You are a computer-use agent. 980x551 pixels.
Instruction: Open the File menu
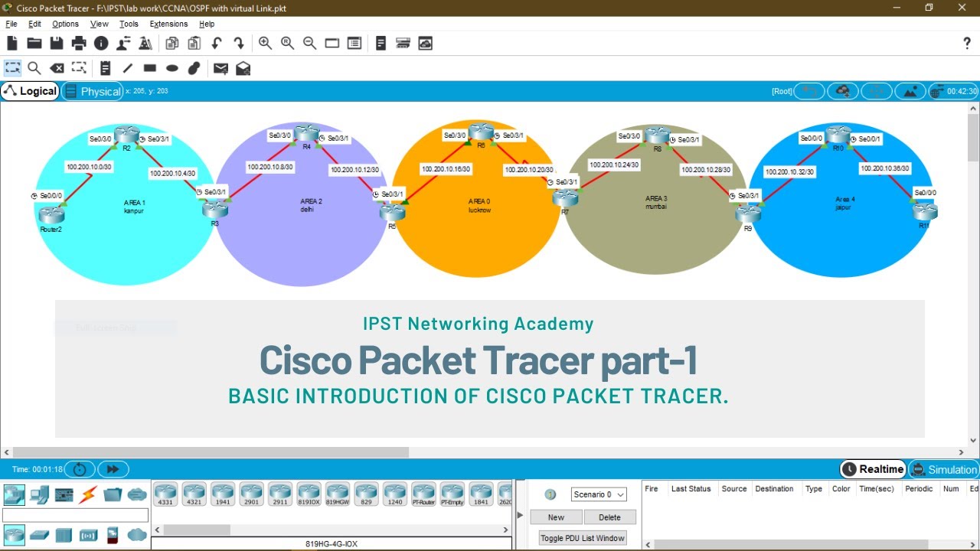[11, 24]
